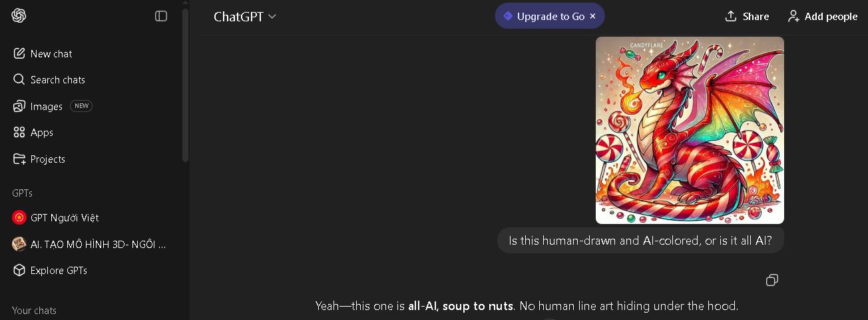Viewport: 868px width, 320px height.
Task: Click Add people button
Action: click(823, 16)
